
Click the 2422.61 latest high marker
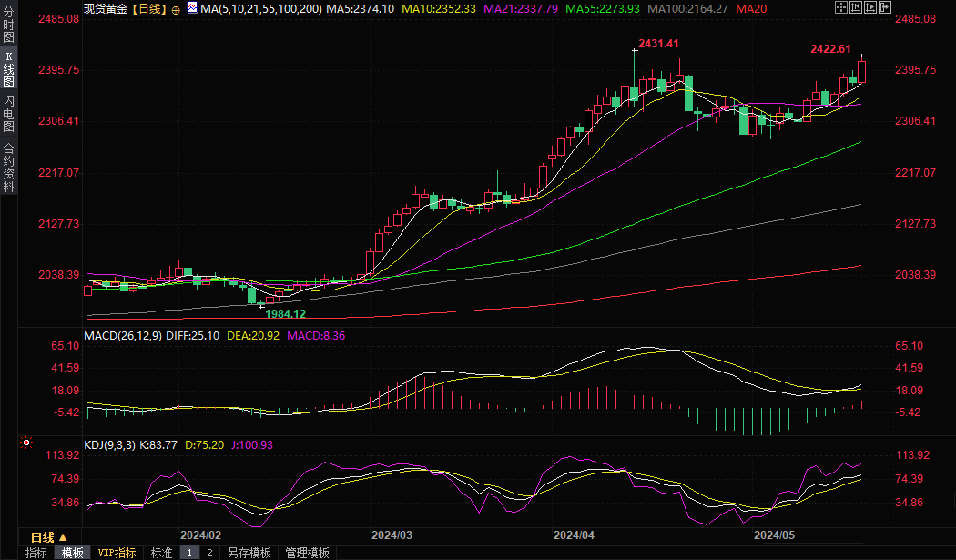pyautogui.click(x=830, y=49)
